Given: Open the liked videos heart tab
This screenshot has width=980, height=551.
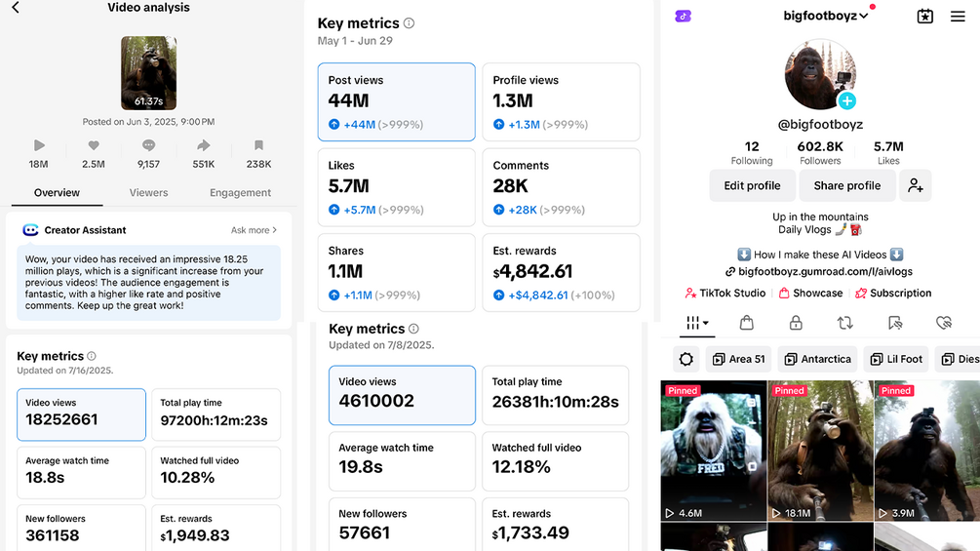Looking at the screenshot, I should pos(944,323).
